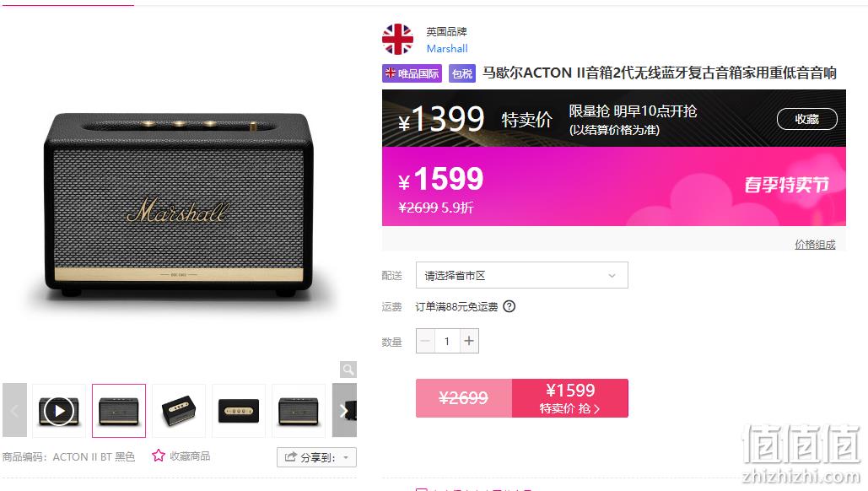Click the share icon next to 分享到
The height and width of the screenshot is (491, 868).
pyautogui.click(x=291, y=456)
